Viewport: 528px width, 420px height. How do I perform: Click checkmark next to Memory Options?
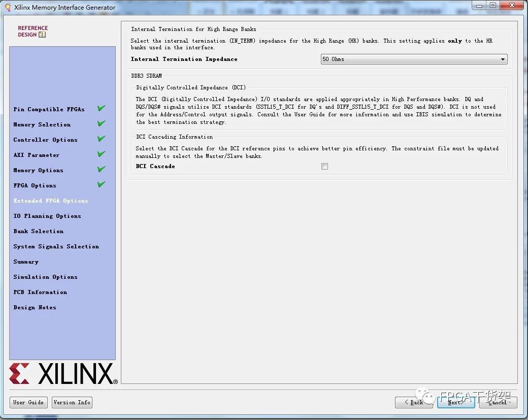tap(102, 169)
